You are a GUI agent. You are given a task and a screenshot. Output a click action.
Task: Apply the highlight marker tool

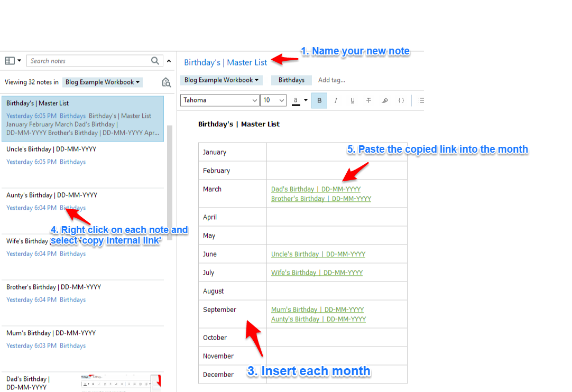pos(385,100)
